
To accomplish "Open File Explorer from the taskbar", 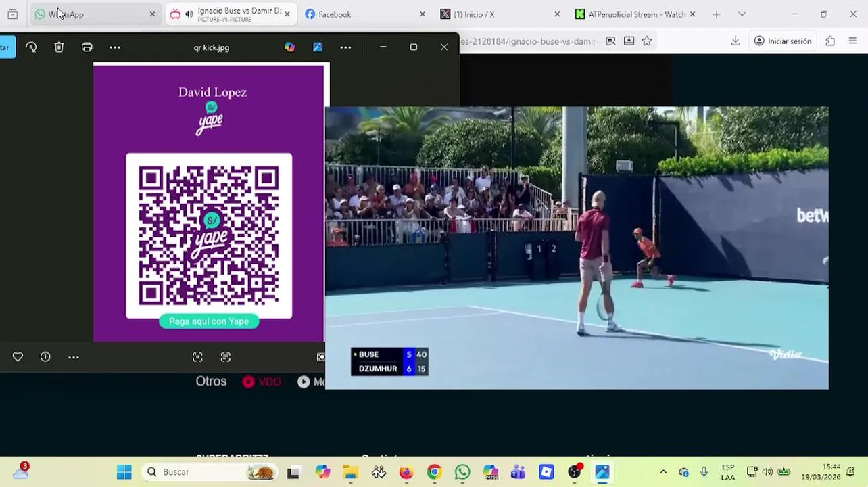I will click(350, 472).
